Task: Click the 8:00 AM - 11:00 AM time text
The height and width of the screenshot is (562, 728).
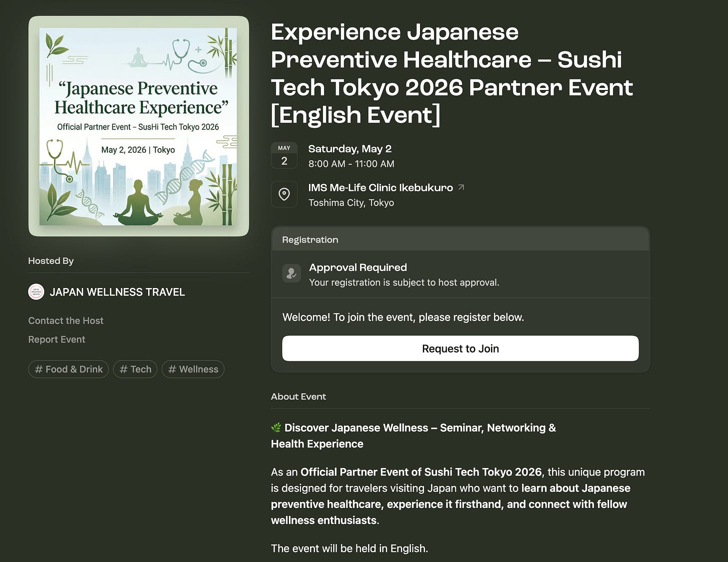Action: click(x=351, y=163)
